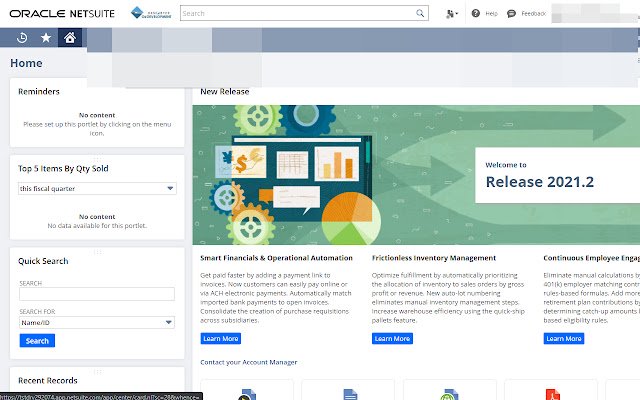Click the magnifier icon in global search
640x400 pixels.
[420, 13]
